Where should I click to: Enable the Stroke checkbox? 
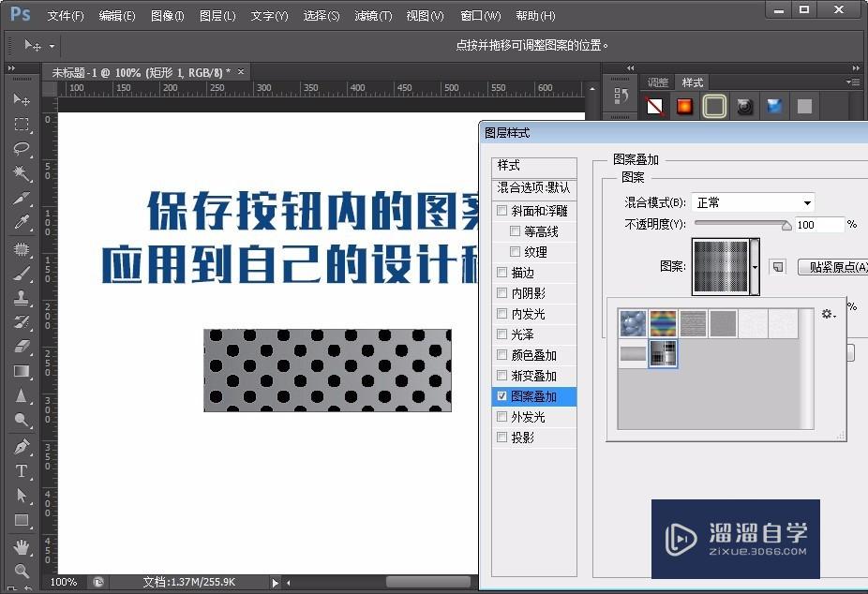coord(502,272)
